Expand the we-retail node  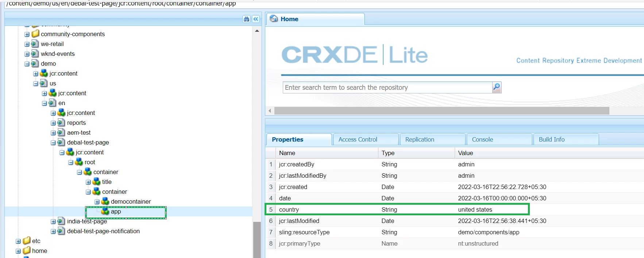[x=27, y=44]
